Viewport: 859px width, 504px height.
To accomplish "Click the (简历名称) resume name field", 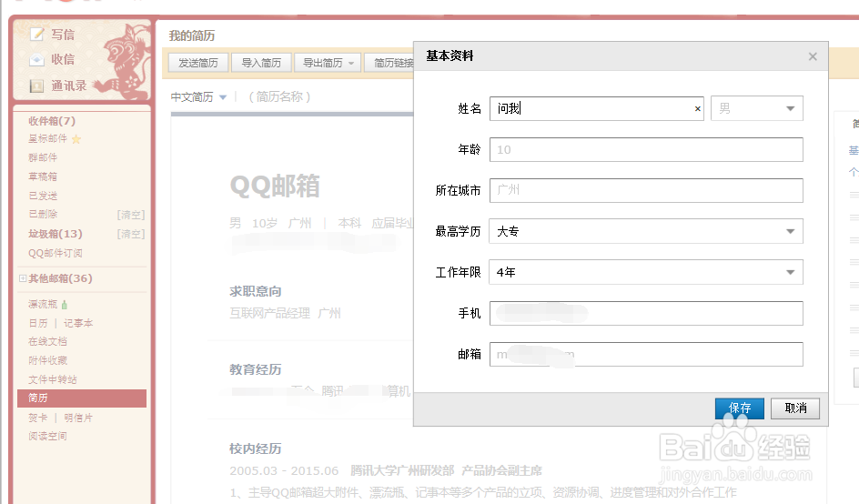I will click(279, 97).
